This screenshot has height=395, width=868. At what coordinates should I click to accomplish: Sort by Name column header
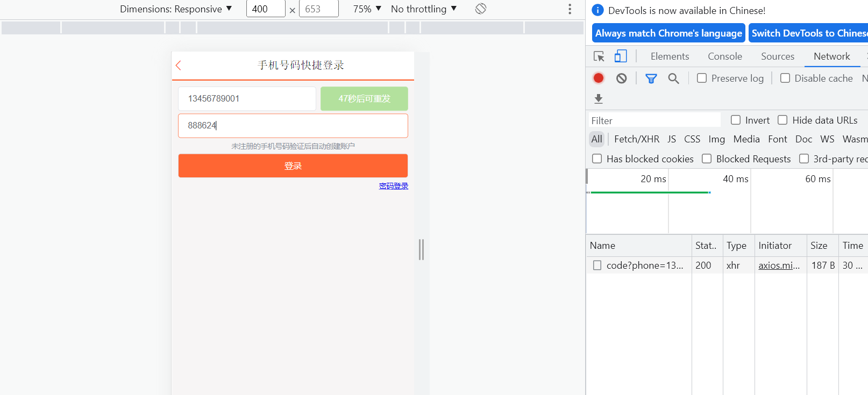coord(638,246)
